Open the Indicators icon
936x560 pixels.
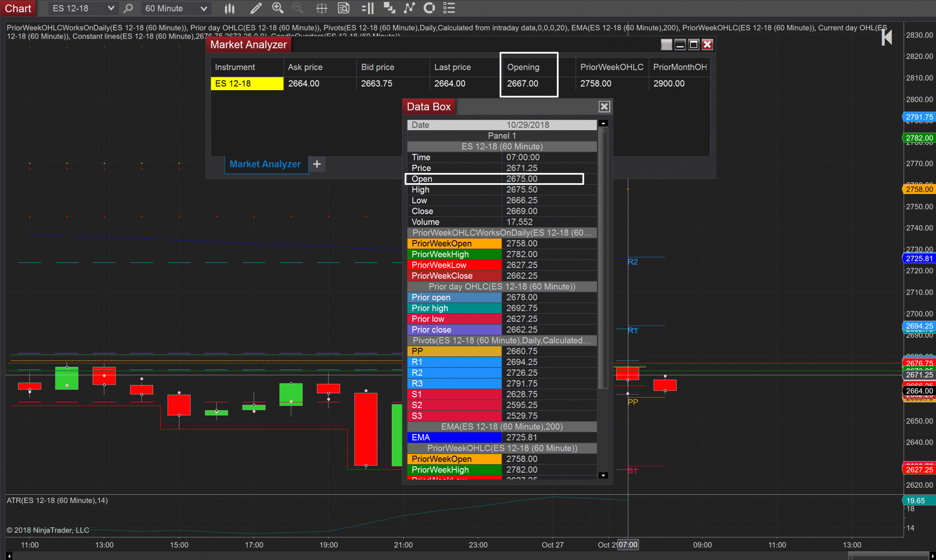409,8
